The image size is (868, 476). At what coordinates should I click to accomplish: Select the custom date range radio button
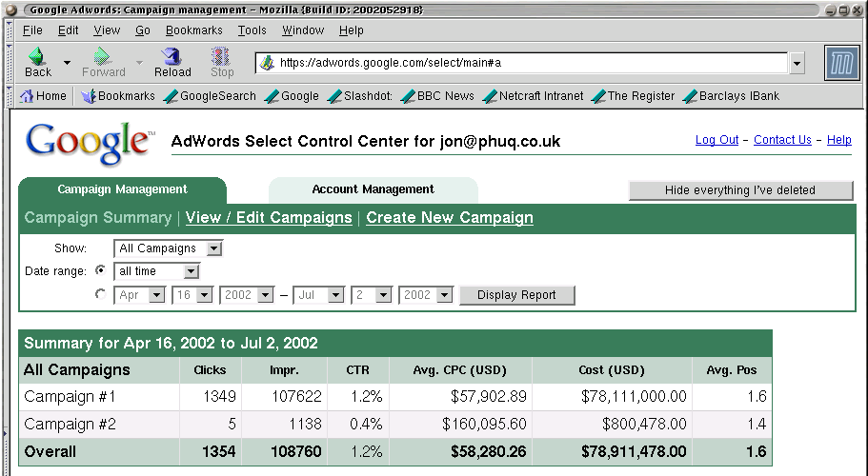pyautogui.click(x=100, y=294)
